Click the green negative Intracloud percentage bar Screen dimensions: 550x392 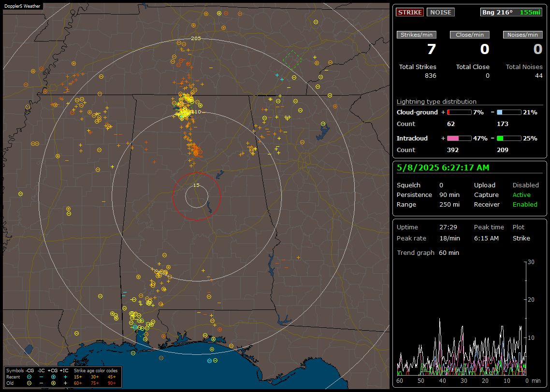509,139
